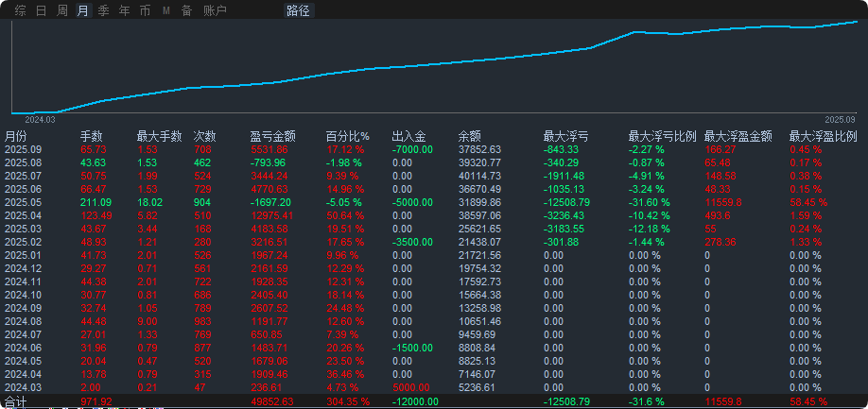The image size is (868, 409).
Task: Click the balance value 5236.61
Action: pos(477,388)
